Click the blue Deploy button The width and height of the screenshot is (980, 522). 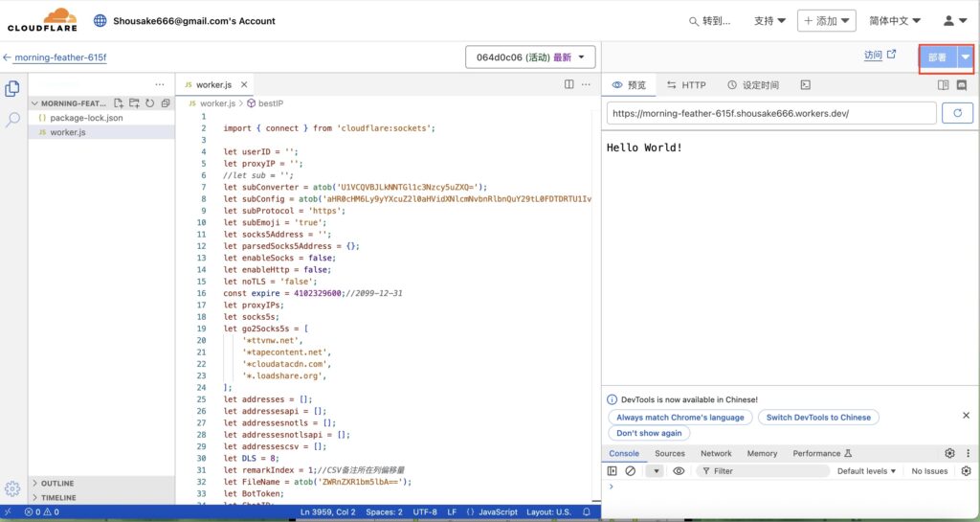coord(938,57)
